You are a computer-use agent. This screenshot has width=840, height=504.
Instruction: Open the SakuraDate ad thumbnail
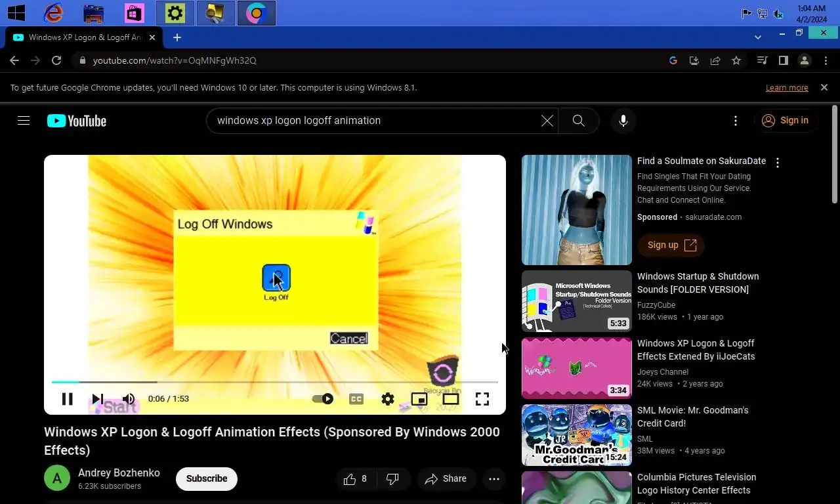[577, 210]
